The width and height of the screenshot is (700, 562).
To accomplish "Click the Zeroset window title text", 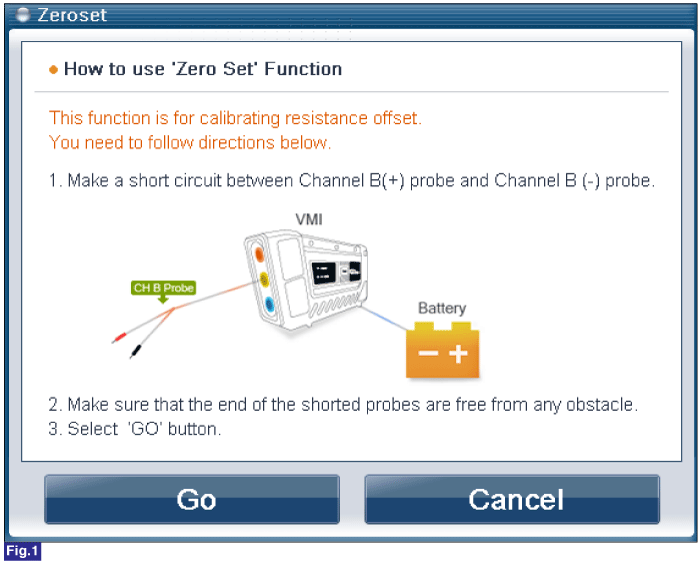I will pyautogui.click(x=72, y=15).
